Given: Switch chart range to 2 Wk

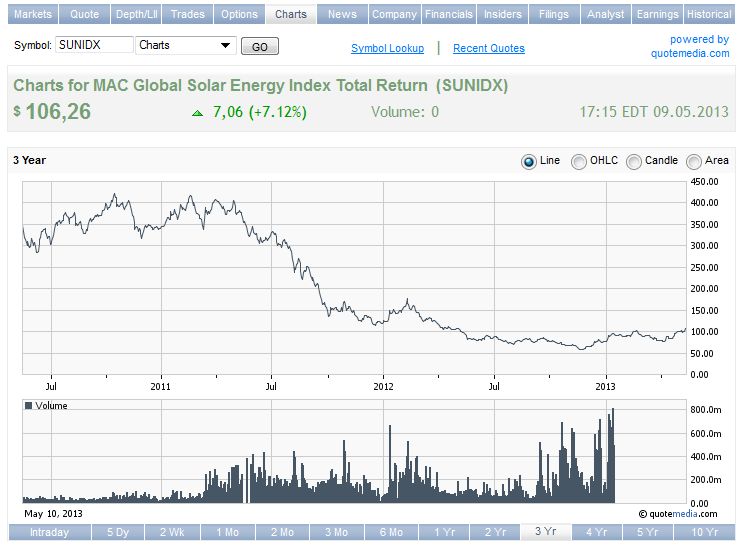Looking at the screenshot, I should 172,532.
